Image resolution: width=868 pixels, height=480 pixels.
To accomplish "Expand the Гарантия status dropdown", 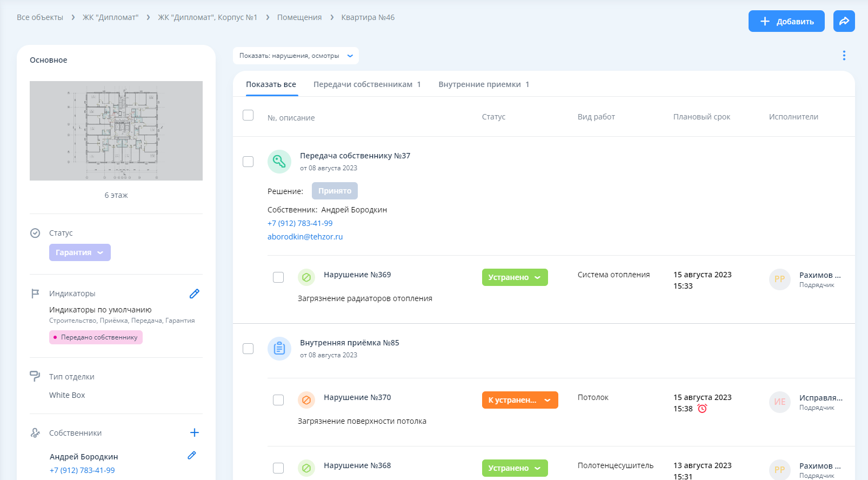I will (x=79, y=252).
